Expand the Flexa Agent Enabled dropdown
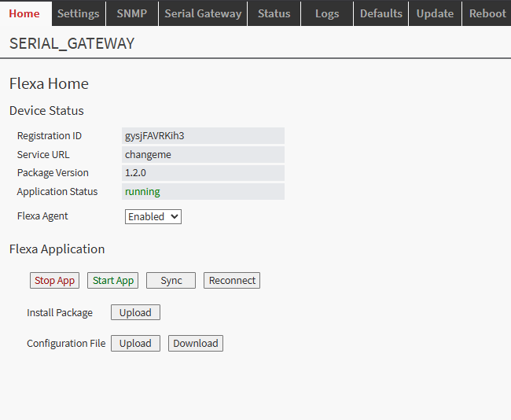Viewport: 511px width, 420px height. 153,217
